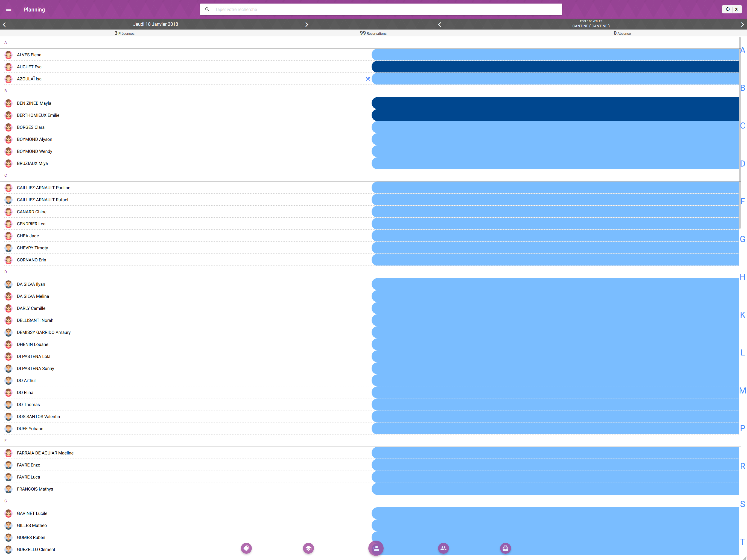
Task: Select student name 'DELLISANTI Norah'
Action: 35,320
